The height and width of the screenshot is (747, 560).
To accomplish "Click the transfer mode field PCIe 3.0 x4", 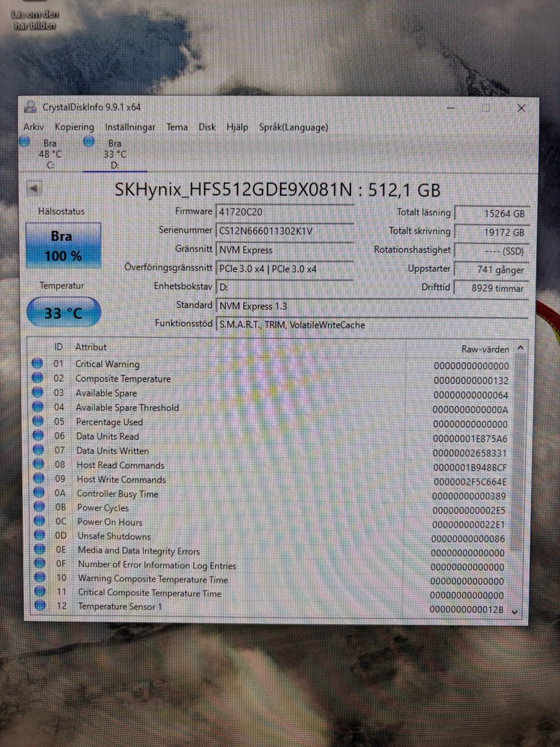I will click(x=285, y=268).
